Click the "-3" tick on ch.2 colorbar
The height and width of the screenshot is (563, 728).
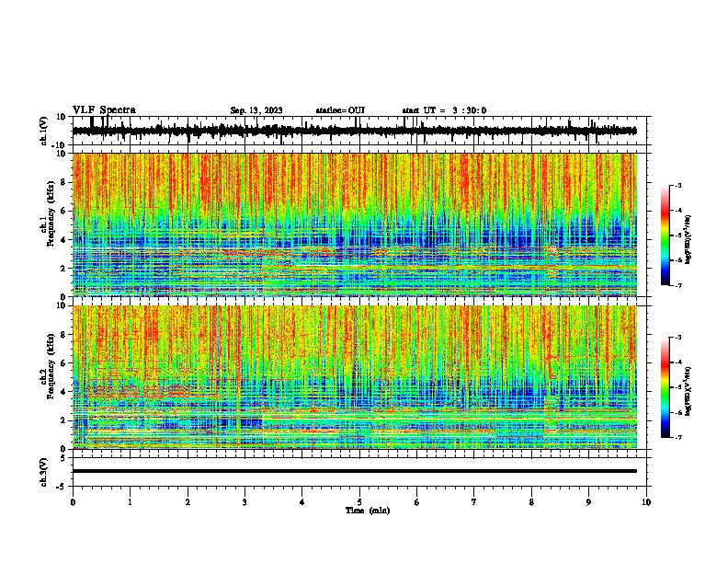click(x=678, y=338)
